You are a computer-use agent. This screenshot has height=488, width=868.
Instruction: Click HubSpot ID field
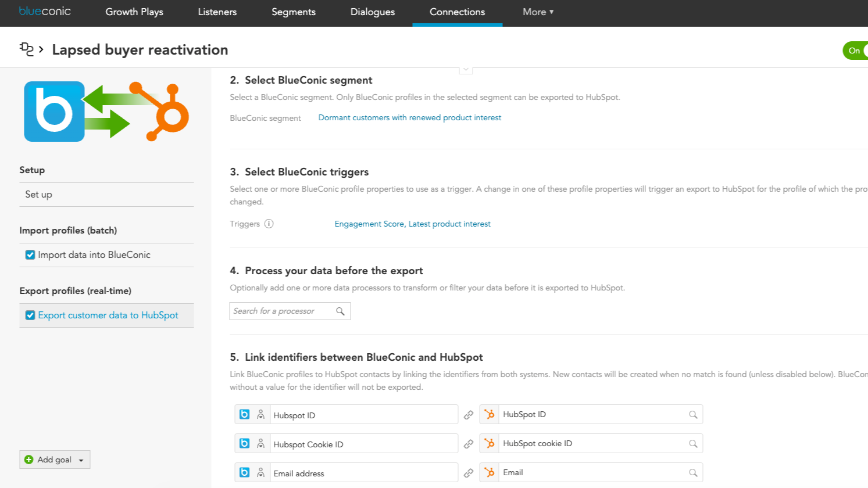tap(601, 414)
